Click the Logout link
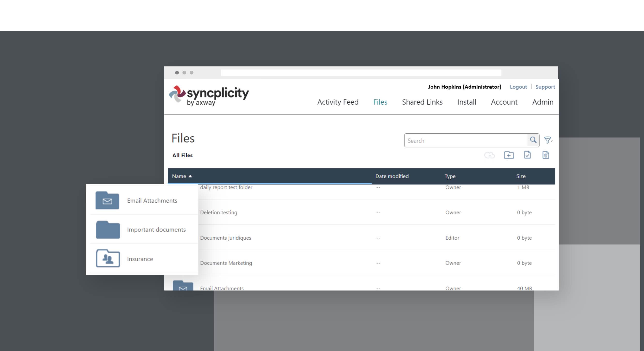 (x=518, y=87)
